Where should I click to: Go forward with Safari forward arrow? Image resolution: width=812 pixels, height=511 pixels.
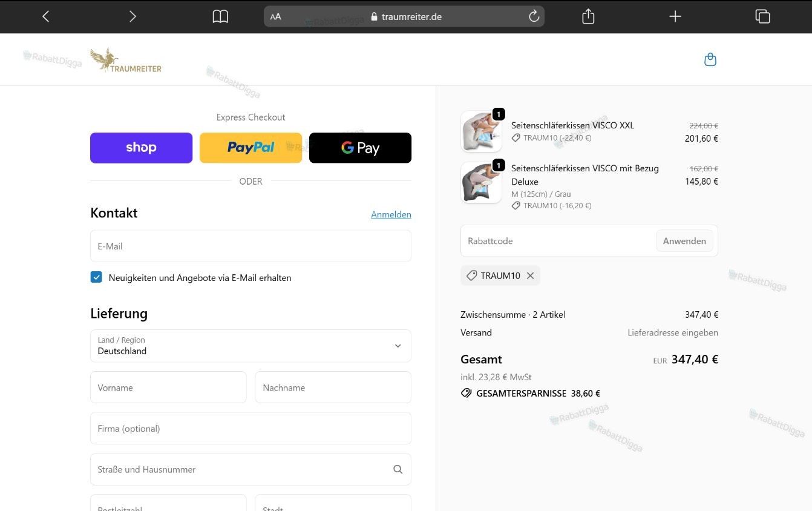[133, 16]
